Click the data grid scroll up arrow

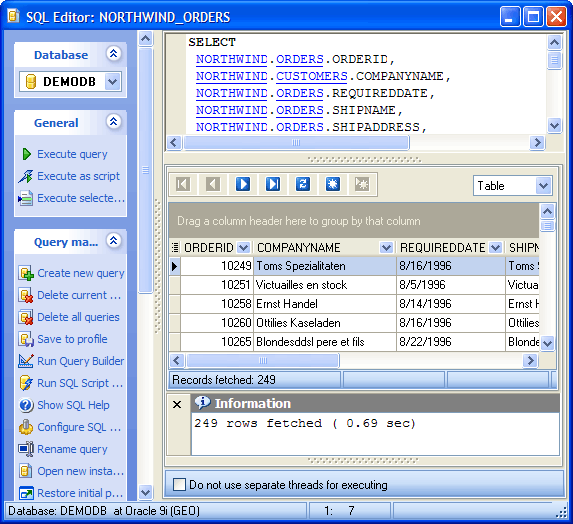(x=547, y=211)
